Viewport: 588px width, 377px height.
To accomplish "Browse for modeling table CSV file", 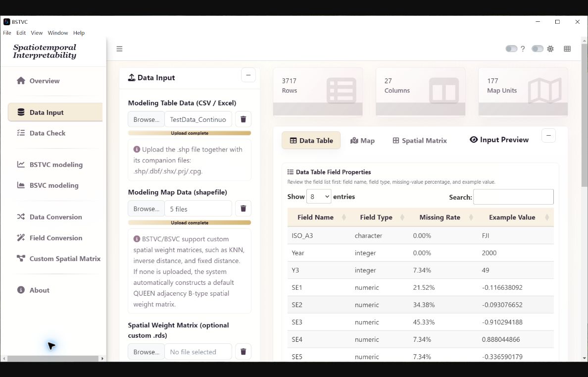I will 146,119.
